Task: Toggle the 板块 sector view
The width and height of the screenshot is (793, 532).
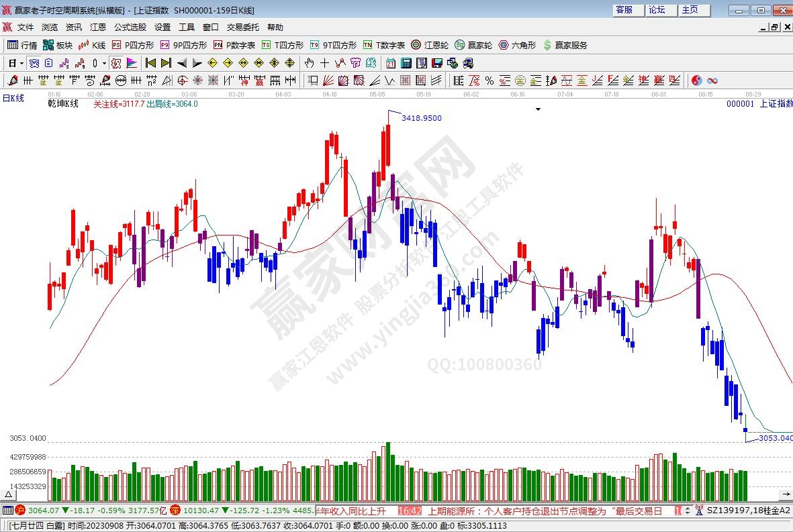Action: (x=58, y=45)
